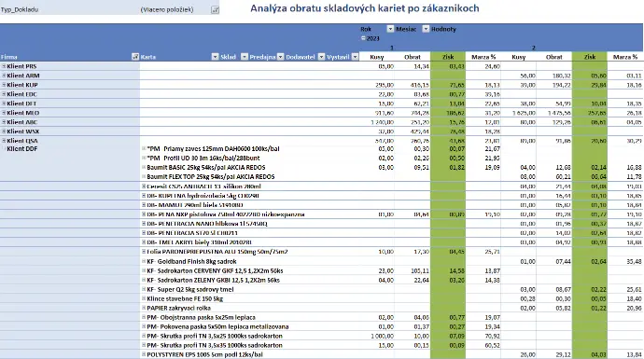
Task: Select Kusy value 1 000,00 for Skrutka 3,5x25
Action: click(382, 336)
